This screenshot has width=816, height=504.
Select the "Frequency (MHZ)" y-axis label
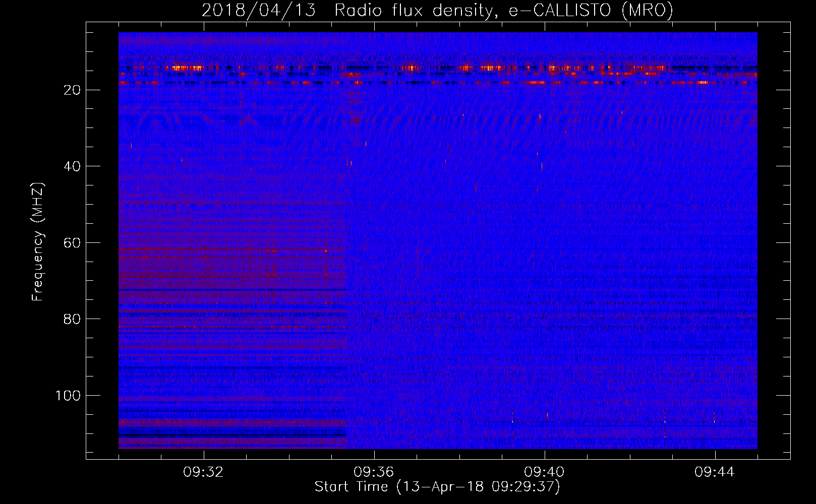(38, 241)
